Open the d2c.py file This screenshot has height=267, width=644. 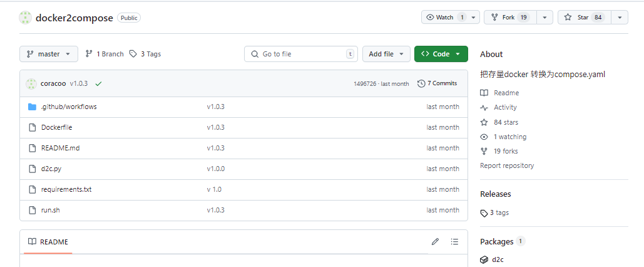pyautogui.click(x=51, y=169)
